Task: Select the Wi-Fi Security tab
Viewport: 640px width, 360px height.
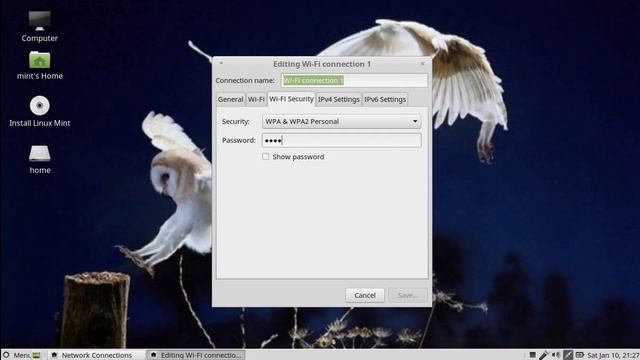Action: click(x=291, y=99)
